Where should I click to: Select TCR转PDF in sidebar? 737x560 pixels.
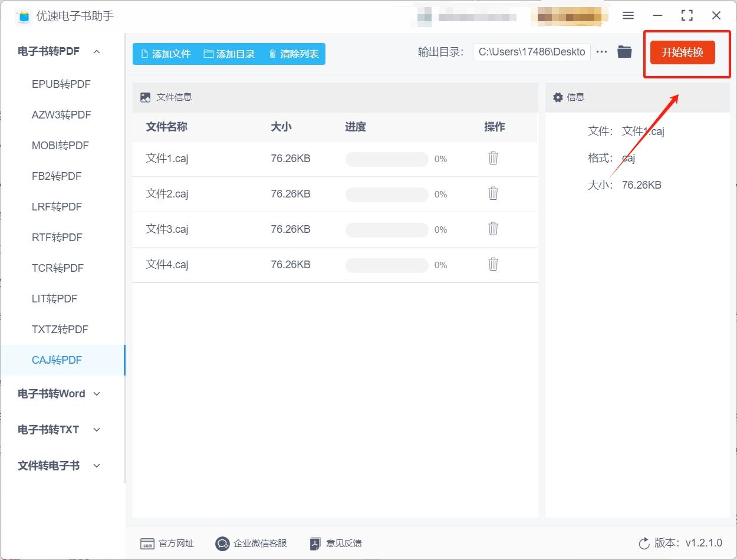point(58,268)
